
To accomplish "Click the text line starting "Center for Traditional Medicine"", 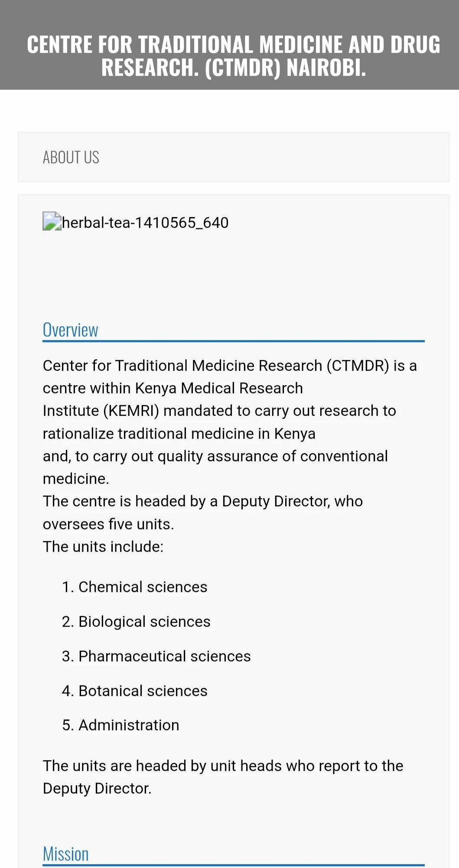I will [229, 366].
